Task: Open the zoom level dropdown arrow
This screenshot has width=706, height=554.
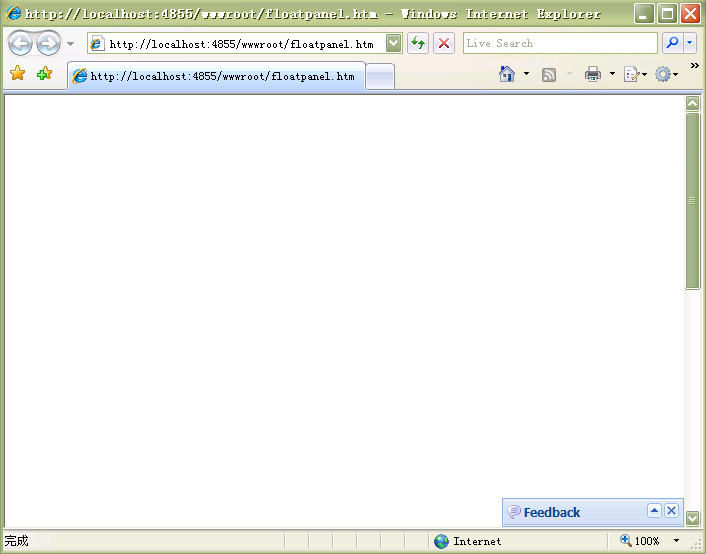Action: pyautogui.click(x=676, y=540)
